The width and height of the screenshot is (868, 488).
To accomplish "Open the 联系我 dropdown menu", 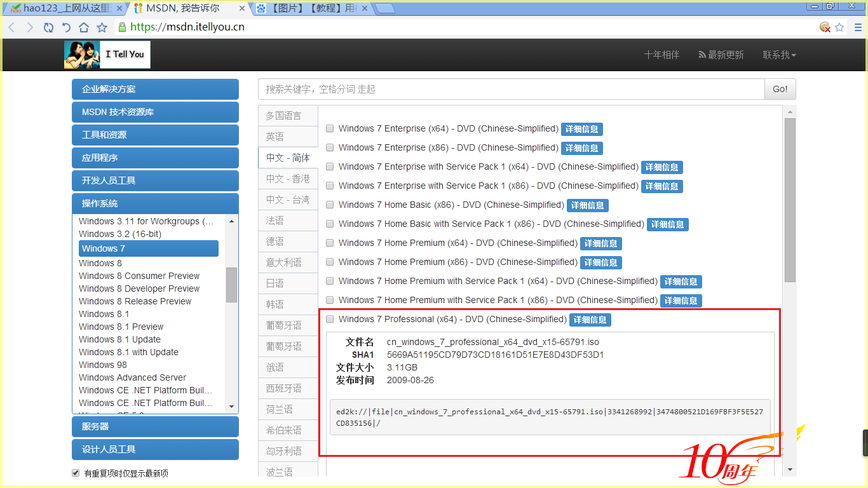I will pos(779,55).
